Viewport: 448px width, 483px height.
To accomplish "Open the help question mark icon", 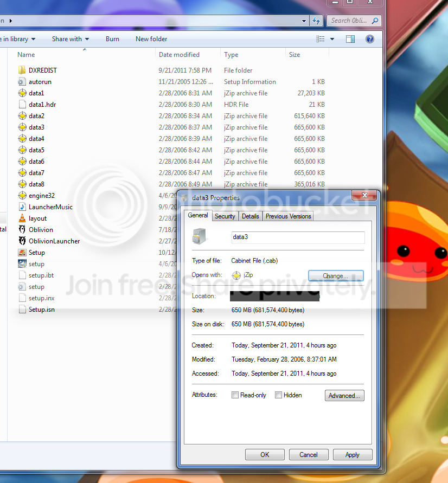I will [x=370, y=39].
